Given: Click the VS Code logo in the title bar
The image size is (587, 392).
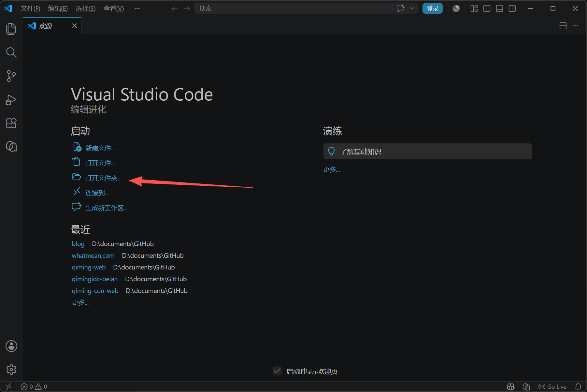Looking at the screenshot, I should (8, 8).
